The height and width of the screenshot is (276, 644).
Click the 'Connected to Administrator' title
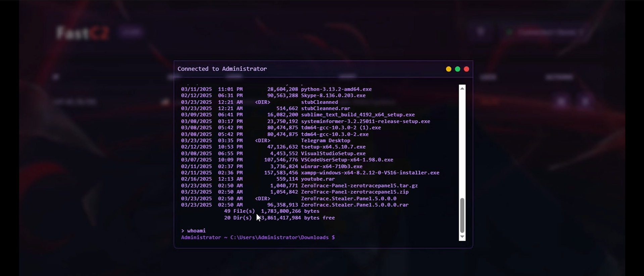[222, 69]
